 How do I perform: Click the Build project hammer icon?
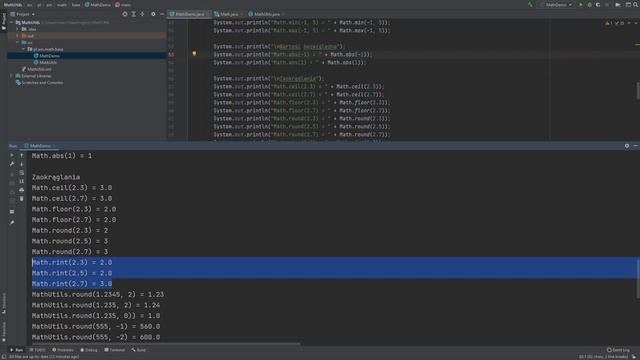coord(530,5)
